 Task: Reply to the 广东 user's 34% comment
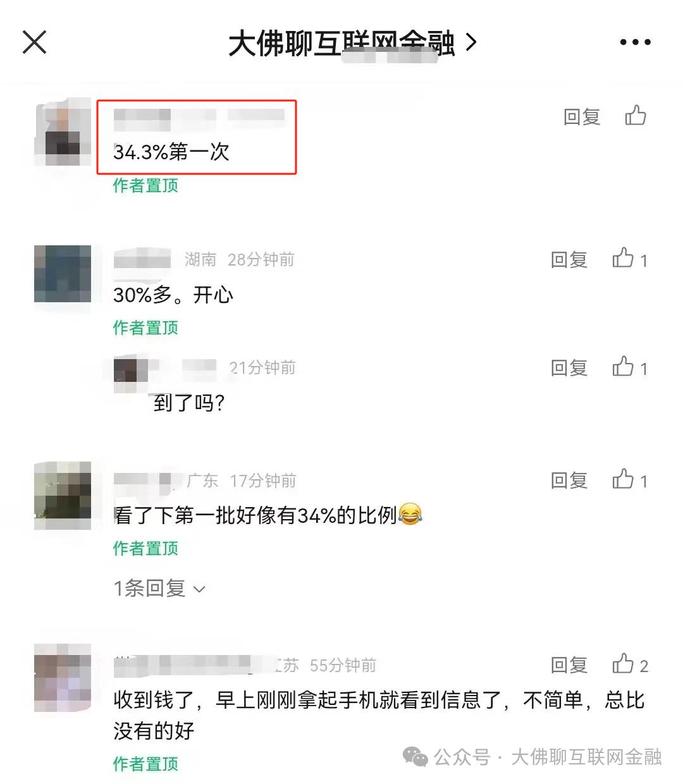(569, 481)
